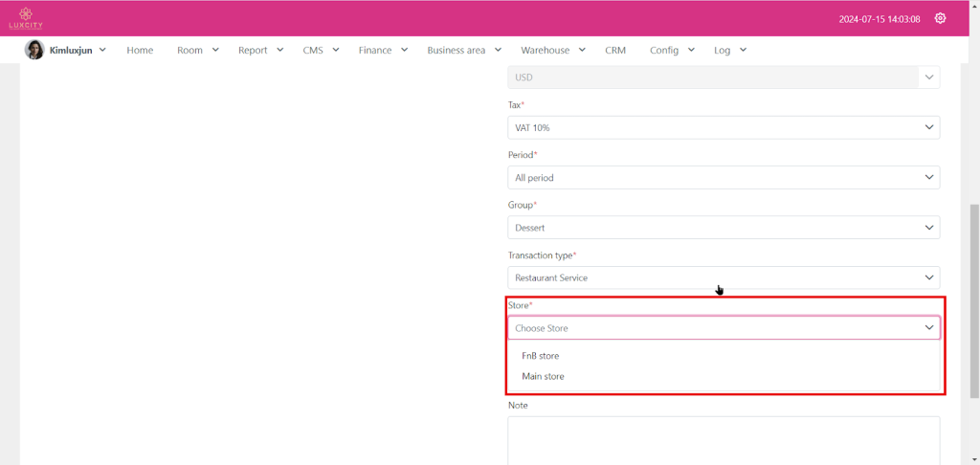Click the settings gear icon
This screenshot has height=465, width=980.
pyautogui.click(x=940, y=18)
